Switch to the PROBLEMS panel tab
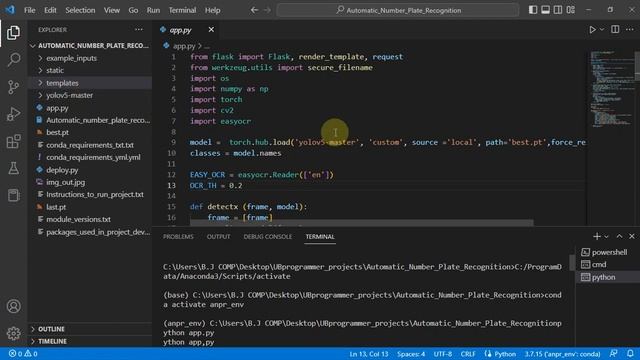640x360 pixels. [178, 237]
